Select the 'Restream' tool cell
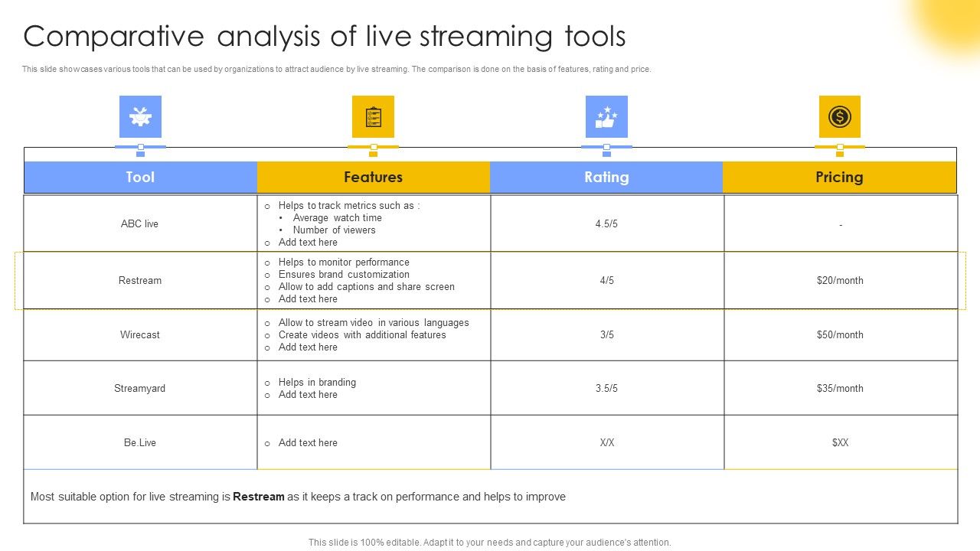The width and height of the screenshot is (980, 551). tap(140, 280)
